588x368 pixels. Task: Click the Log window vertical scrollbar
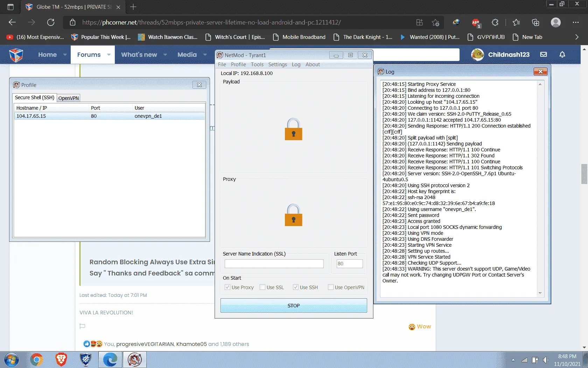tap(540, 189)
